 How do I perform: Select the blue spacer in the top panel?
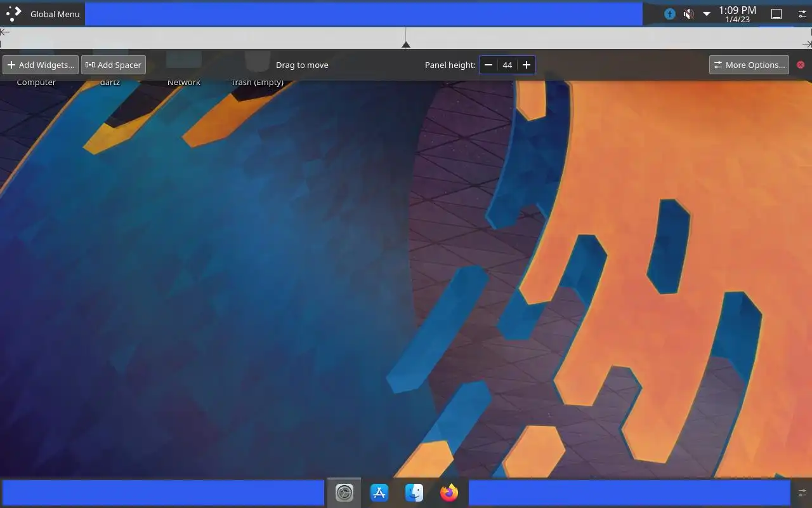click(363, 14)
